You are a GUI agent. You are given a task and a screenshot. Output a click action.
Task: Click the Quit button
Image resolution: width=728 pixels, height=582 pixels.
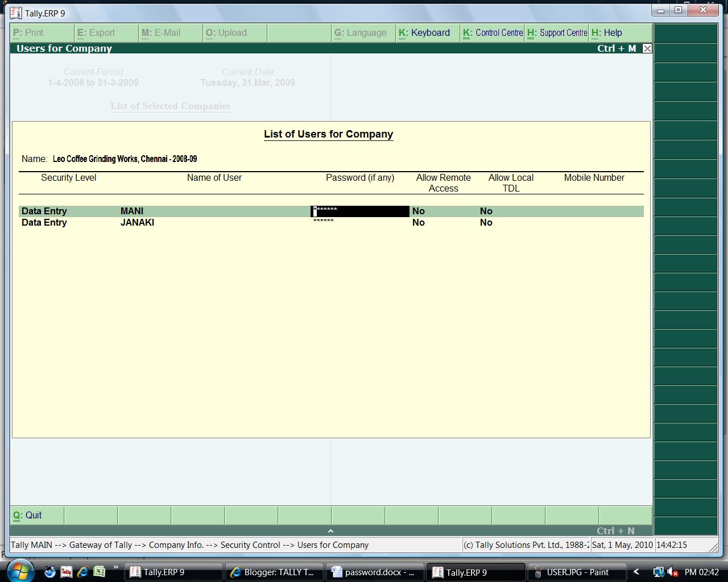(x=37, y=516)
